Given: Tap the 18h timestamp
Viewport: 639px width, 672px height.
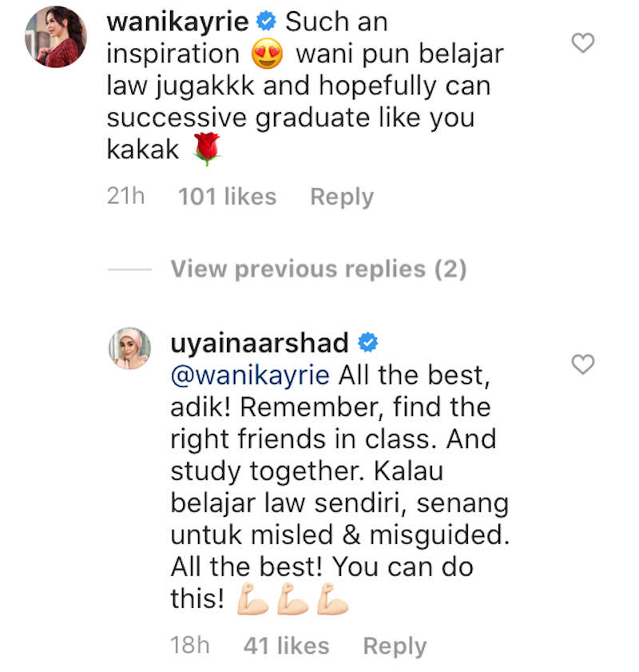Looking at the screenshot, I should pos(190,646).
